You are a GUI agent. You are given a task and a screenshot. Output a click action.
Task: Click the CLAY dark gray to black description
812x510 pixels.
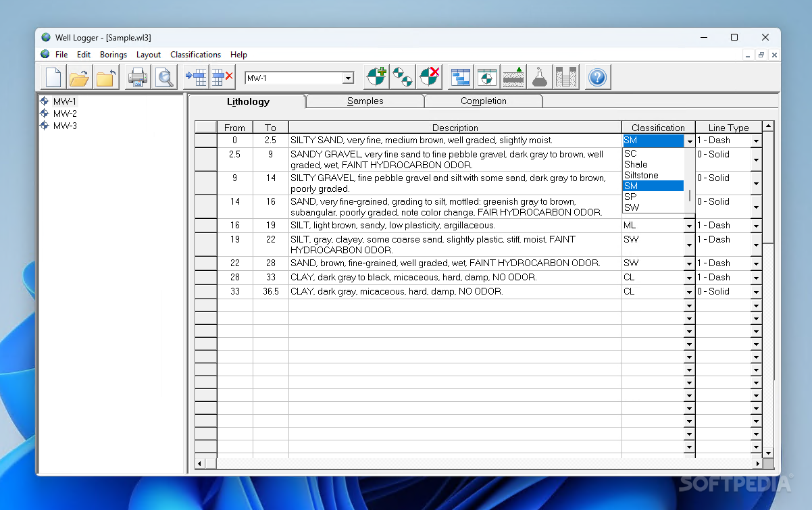click(x=455, y=278)
